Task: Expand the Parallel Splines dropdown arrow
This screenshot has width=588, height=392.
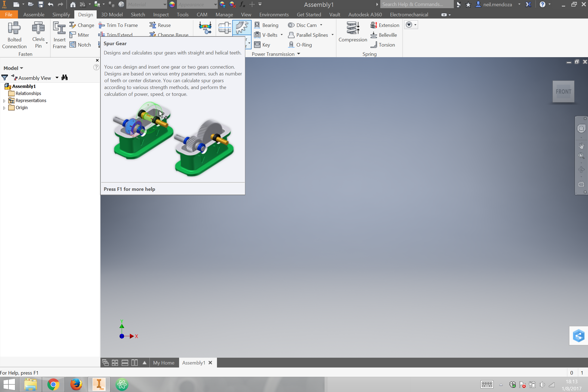Action: click(x=333, y=35)
